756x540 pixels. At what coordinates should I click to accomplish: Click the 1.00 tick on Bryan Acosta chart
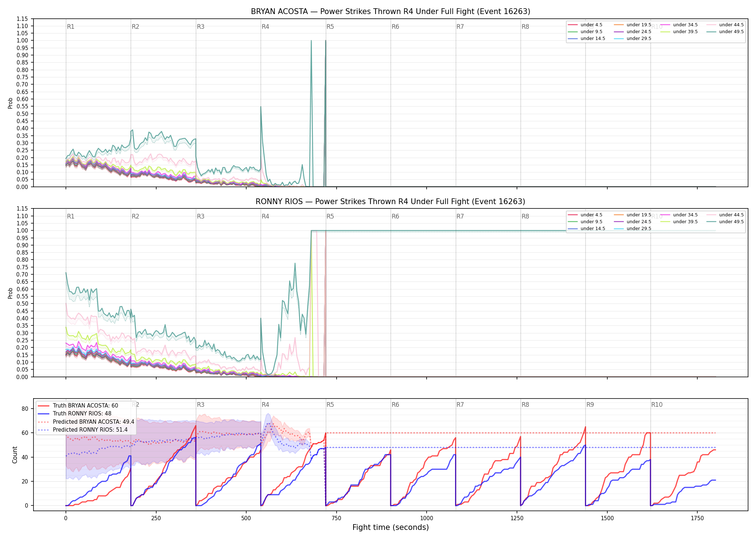coord(22,41)
